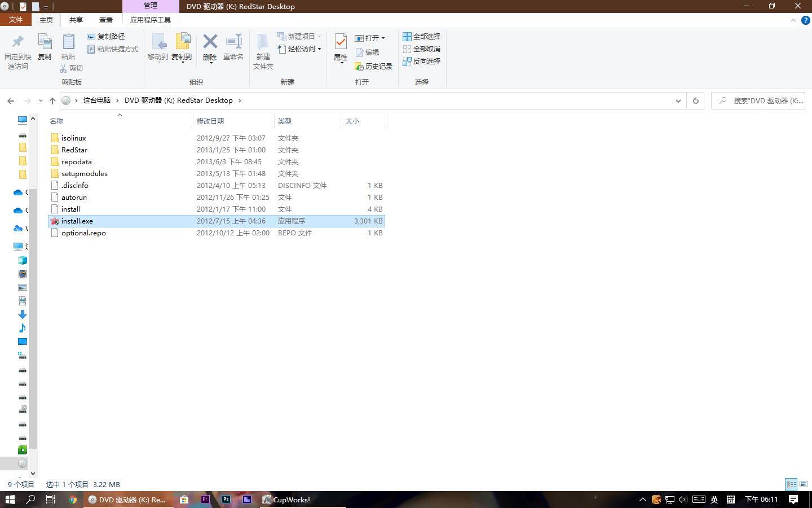Click the Help question mark icon
This screenshot has width=812, height=508.
[x=805, y=20]
